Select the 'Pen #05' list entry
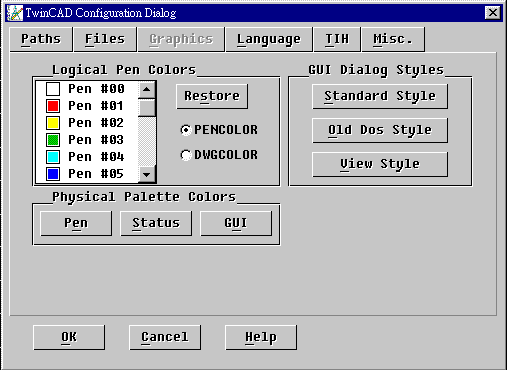 [x=87, y=174]
